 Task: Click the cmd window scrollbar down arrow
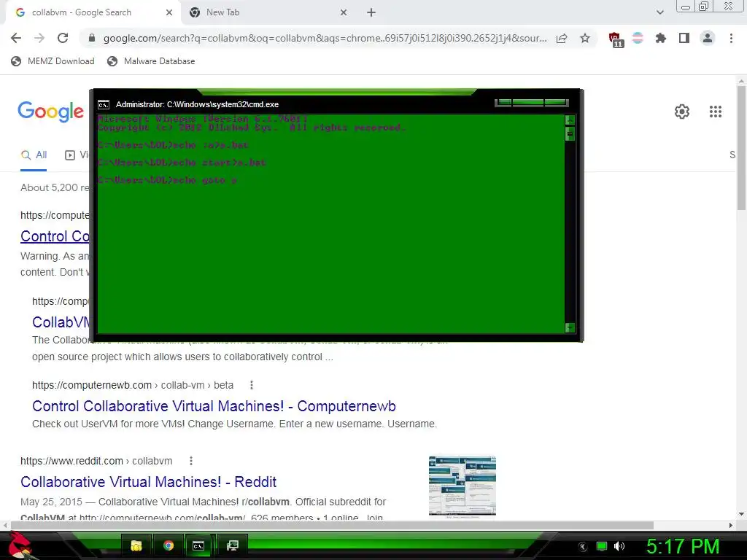[570, 327]
